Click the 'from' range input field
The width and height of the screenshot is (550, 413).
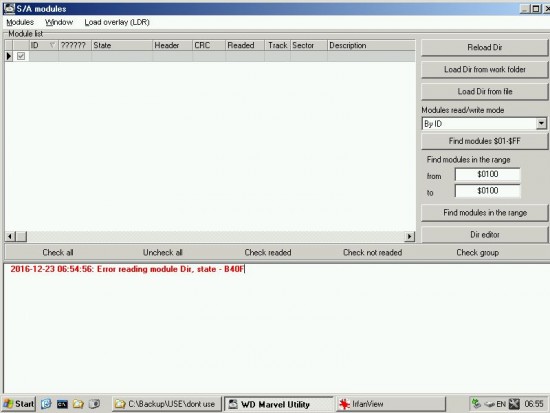(488, 174)
